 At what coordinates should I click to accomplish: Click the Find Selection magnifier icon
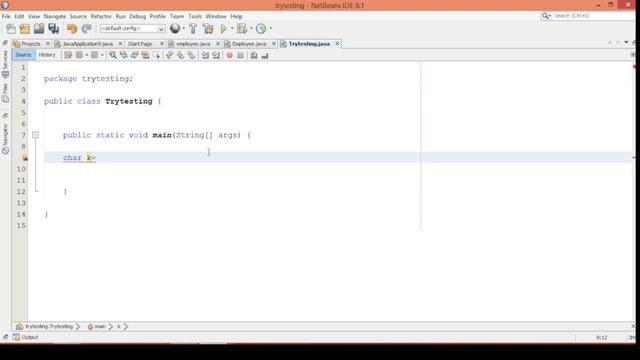pos(112,55)
